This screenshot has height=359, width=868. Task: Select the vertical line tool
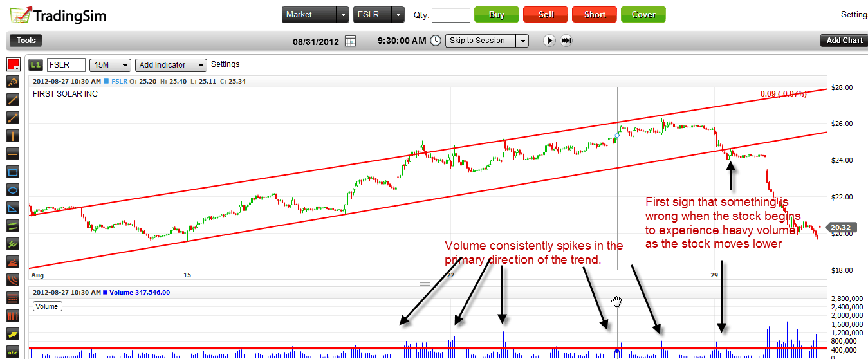(x=13, y=136)
